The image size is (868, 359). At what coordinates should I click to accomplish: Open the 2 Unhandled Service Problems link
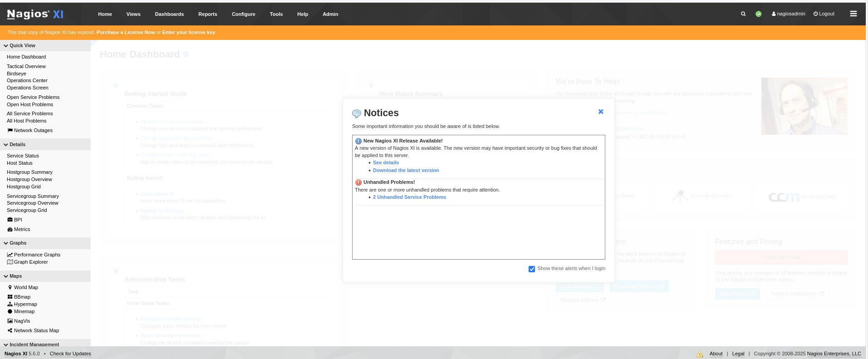coord(409,197)
